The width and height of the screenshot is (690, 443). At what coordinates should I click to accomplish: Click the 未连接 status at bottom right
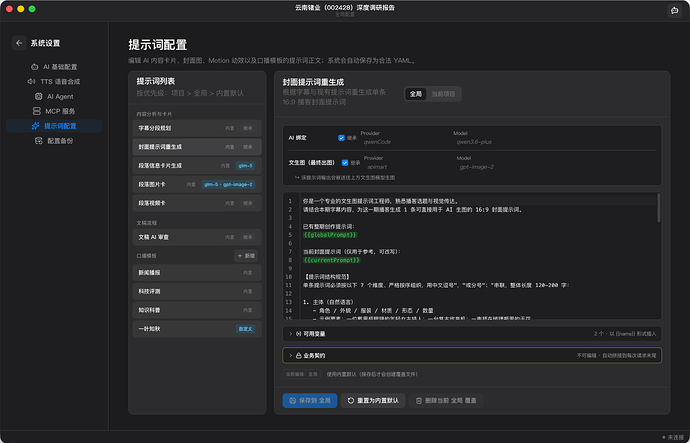pos(673,437)
